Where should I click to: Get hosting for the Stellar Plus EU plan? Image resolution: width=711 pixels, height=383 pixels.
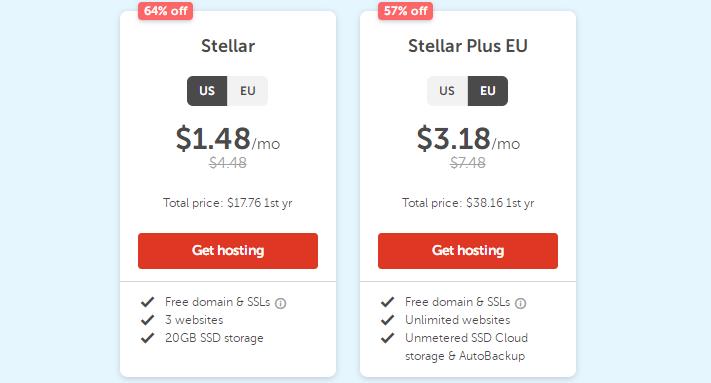[468, 251]
